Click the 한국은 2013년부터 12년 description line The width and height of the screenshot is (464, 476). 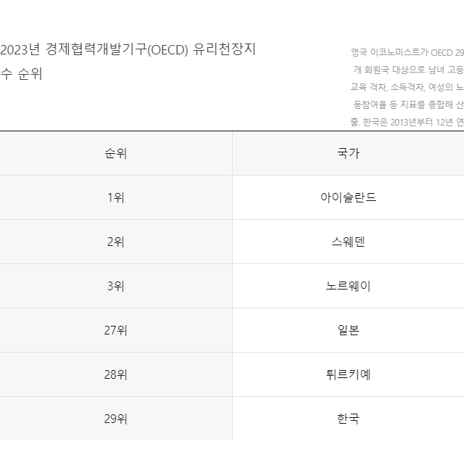[407, 122]
